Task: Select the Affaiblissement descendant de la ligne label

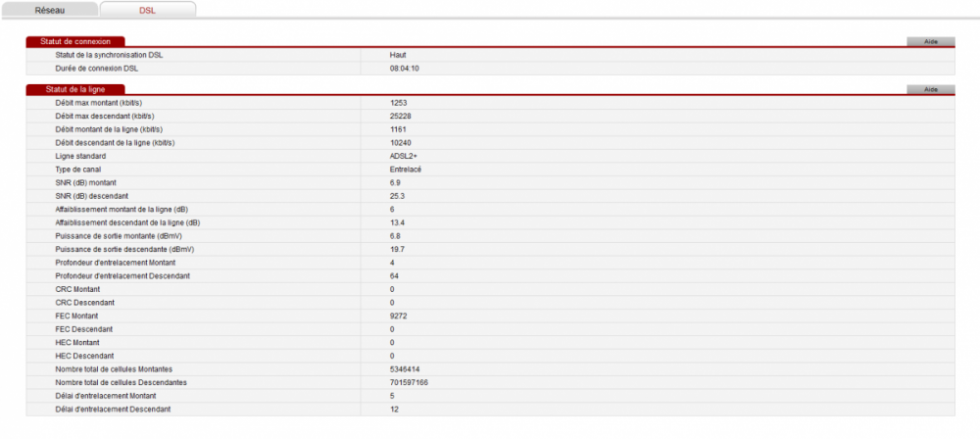Action: click(127, 222)
